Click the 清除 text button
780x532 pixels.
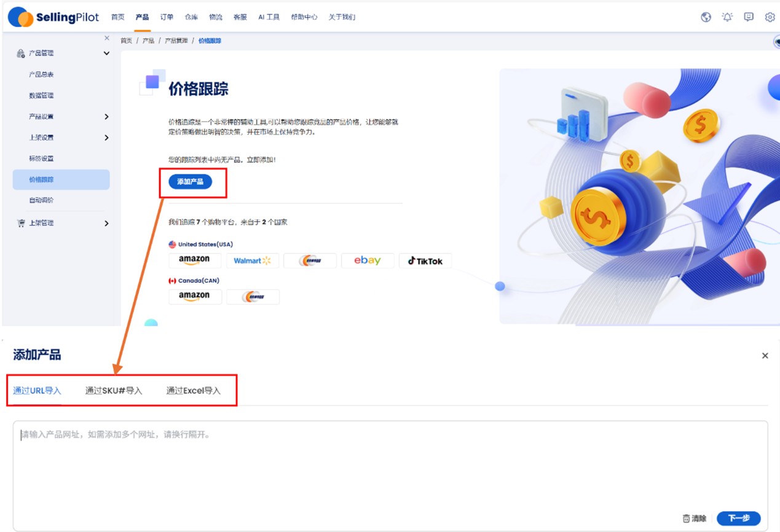pos(699,518)
